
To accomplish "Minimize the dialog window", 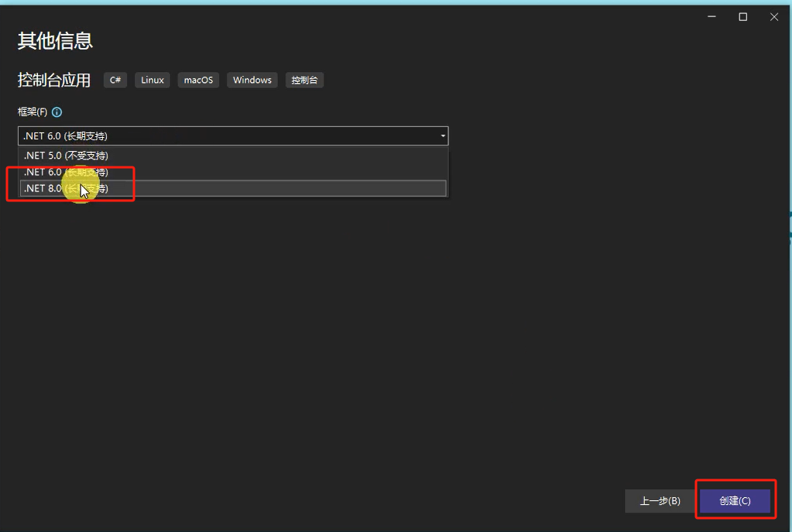I will click(x=711, y=17).
